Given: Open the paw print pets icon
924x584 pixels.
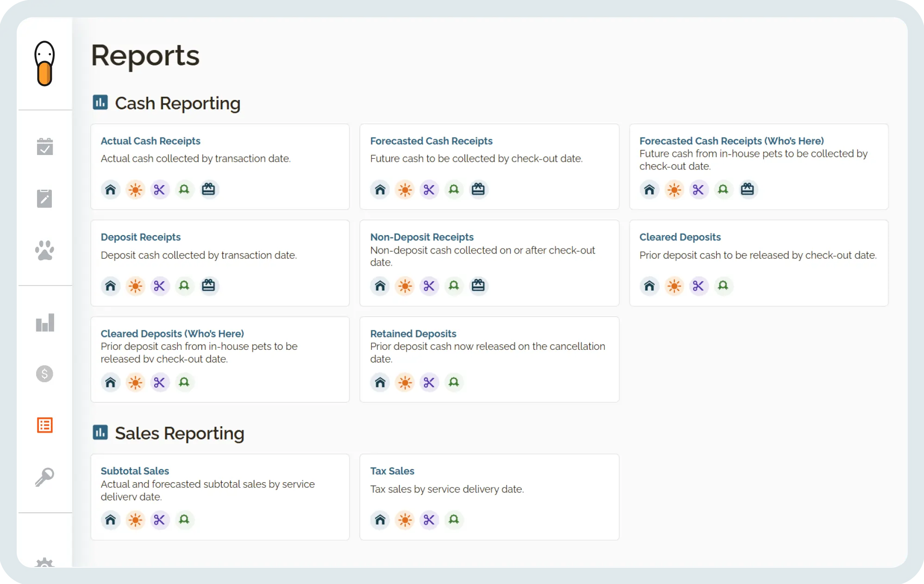Looking at the screenshot, I should [45, 250].
